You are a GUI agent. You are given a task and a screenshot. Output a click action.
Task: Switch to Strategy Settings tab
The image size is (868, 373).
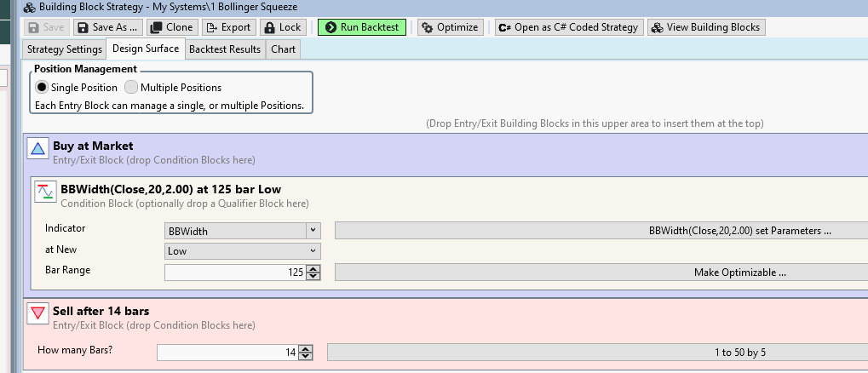tap(64, 49)
